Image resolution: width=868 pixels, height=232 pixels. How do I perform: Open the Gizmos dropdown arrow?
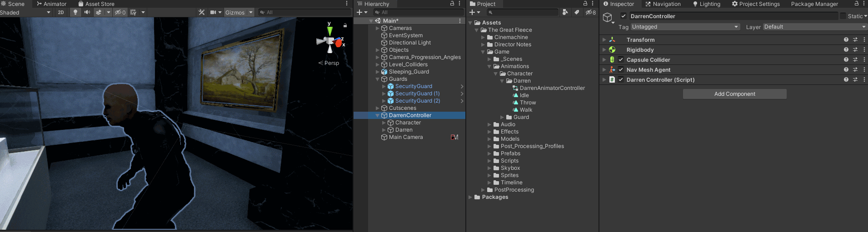[x=251, y=12]
